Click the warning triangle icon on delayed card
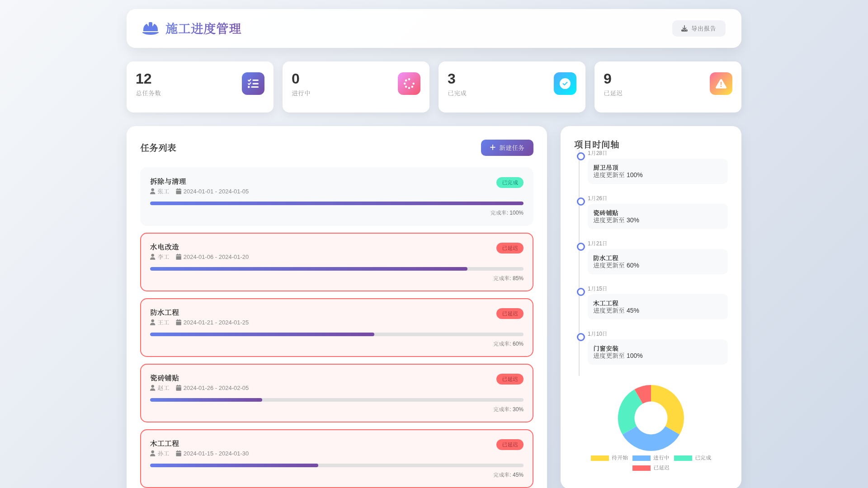 [x=721, y=84]
